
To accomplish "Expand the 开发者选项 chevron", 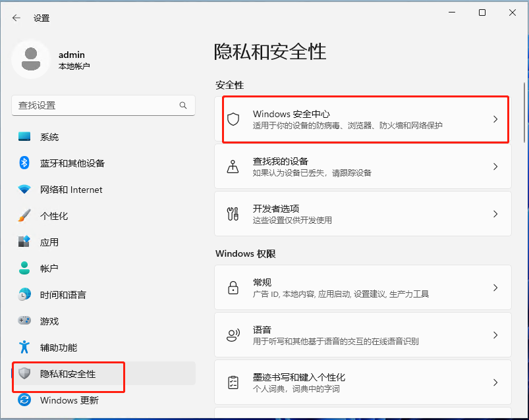I will [495, 214].
